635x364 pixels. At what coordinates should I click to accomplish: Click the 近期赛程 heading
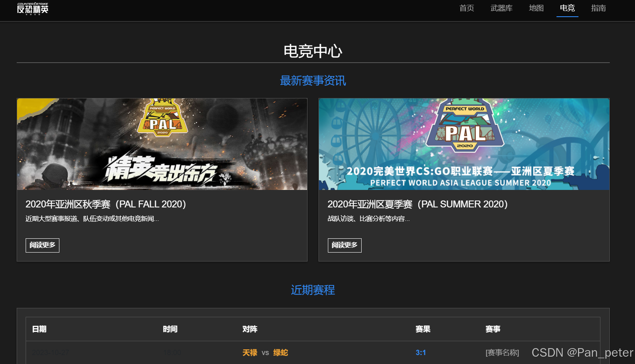click(x=313, y=290)
